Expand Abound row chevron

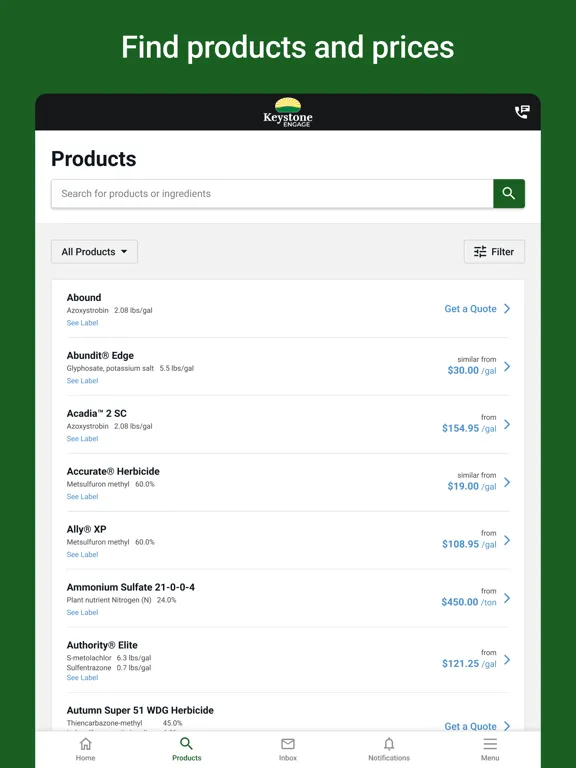tap(507, 309)
